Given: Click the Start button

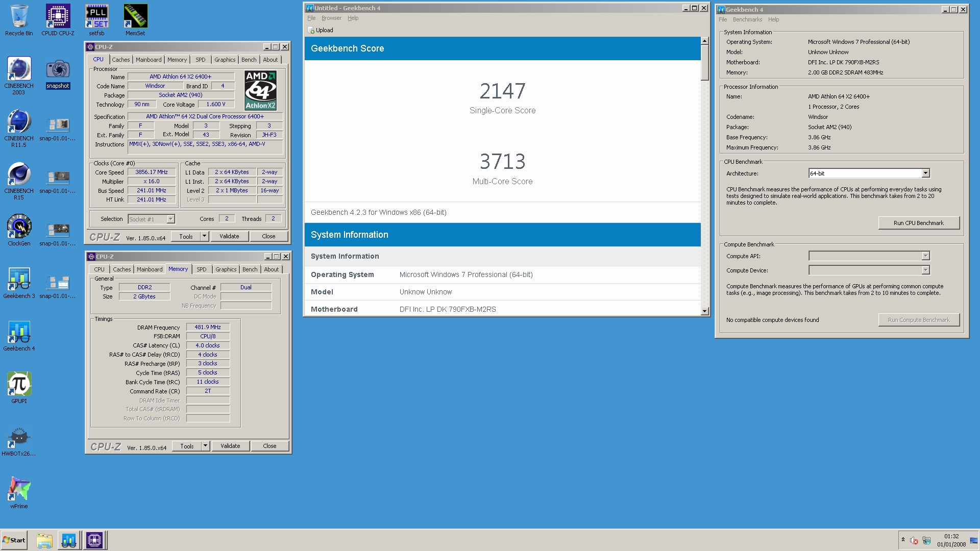Looking at the screenshot, I should coord(14,540).
